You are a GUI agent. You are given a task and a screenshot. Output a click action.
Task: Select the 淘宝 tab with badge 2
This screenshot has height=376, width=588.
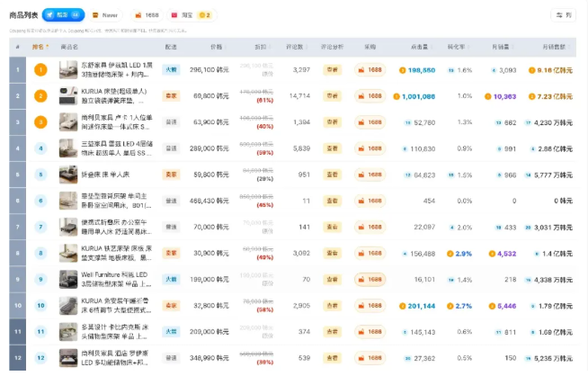point(192,15)
